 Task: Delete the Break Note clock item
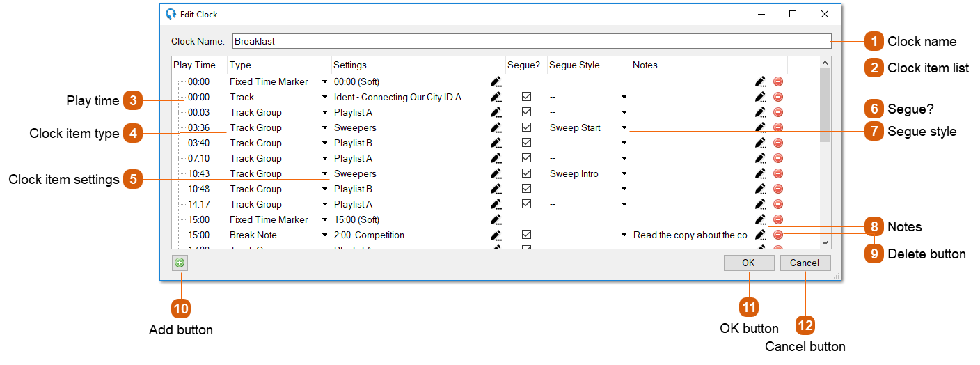[778, 235]
